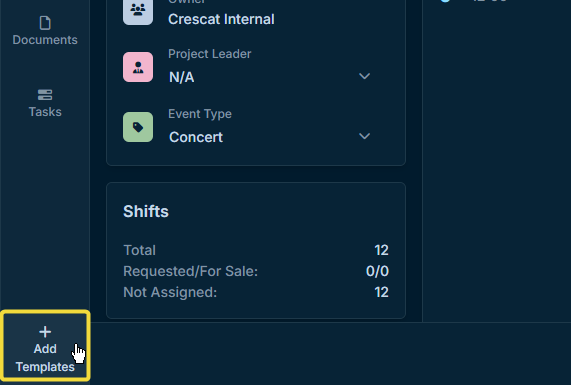Viewport: 571px width, 385px height.
Task: Open the Concert event type selector
Action: pos(270,137)
